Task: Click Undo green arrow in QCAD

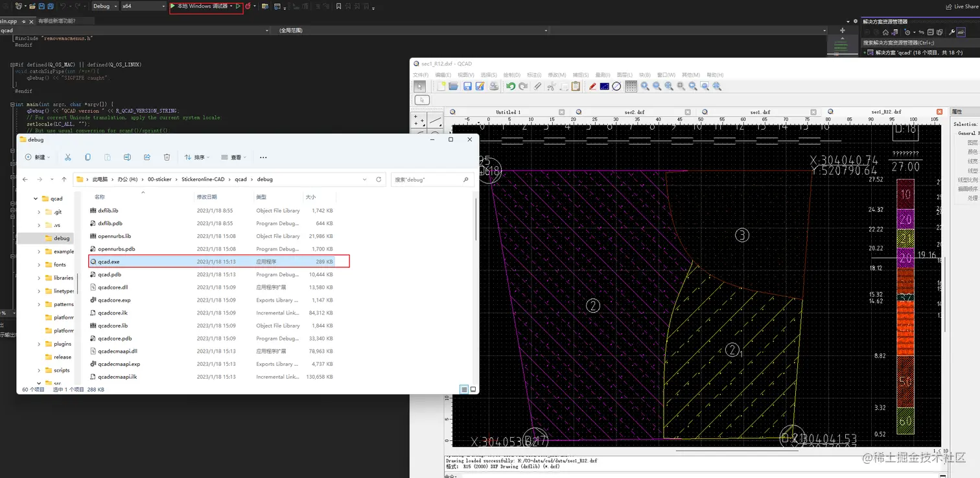Action: point(511,86)
